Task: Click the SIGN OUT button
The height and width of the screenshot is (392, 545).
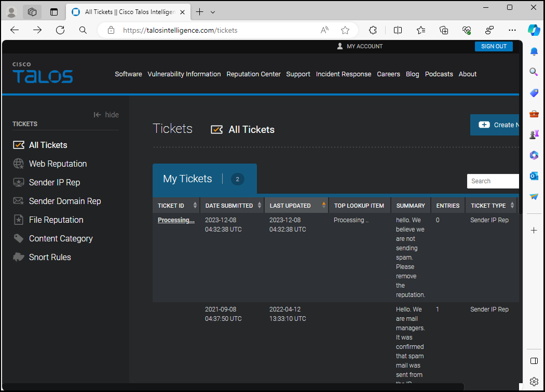Action: (x=494, y=46)
